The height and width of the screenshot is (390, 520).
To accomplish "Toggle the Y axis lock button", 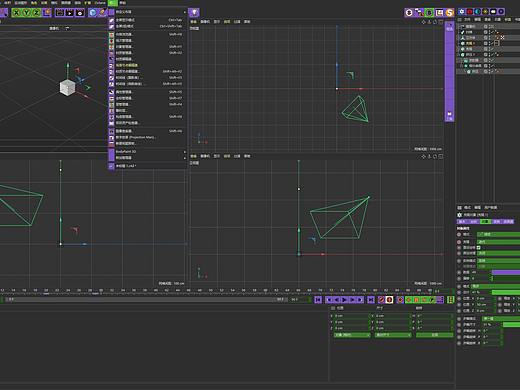I will (x=26, y=13).
